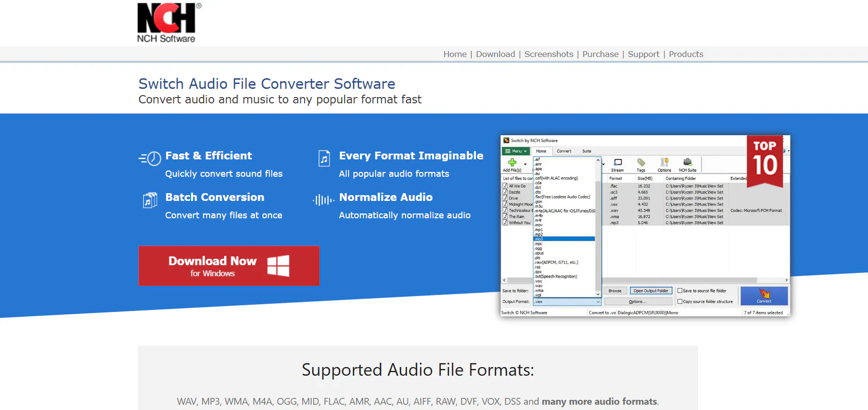
Task: Enable Copy source folder structure checkbox
Action: pos(680,301)
